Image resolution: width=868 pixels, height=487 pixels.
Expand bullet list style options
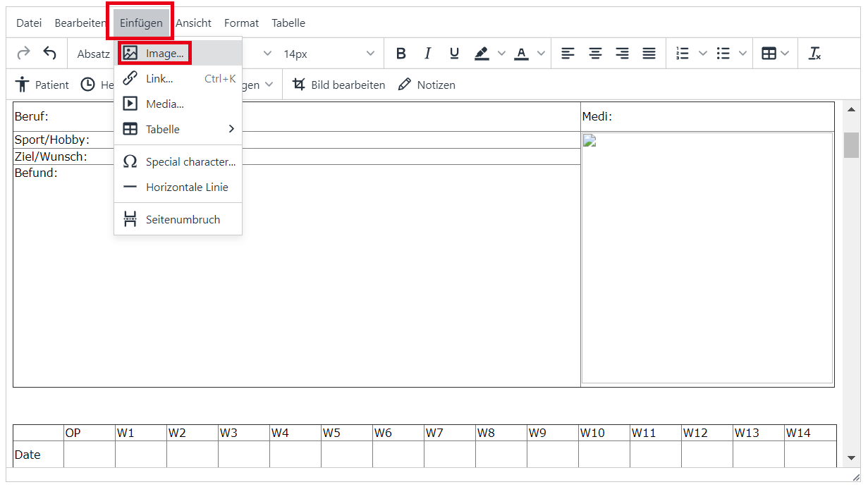click(x=742, y=54)
